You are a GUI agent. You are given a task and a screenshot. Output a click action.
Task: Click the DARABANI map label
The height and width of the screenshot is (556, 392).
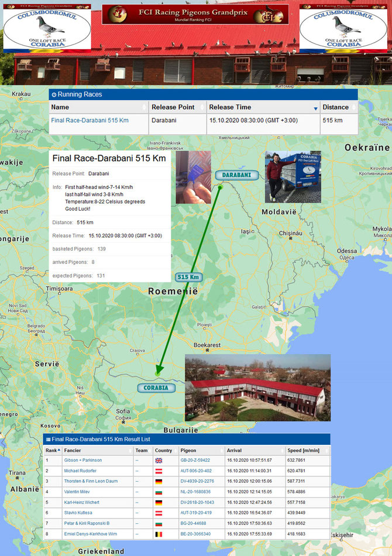[236, 175]
